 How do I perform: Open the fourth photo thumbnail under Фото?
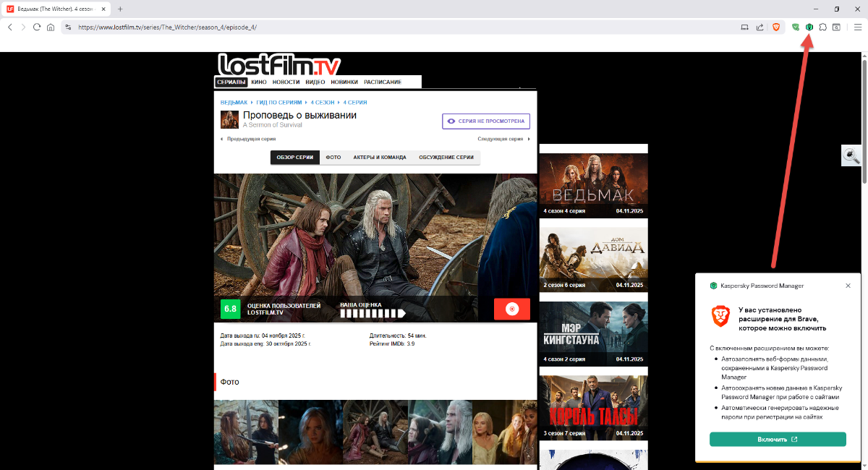tap(440, 432)
